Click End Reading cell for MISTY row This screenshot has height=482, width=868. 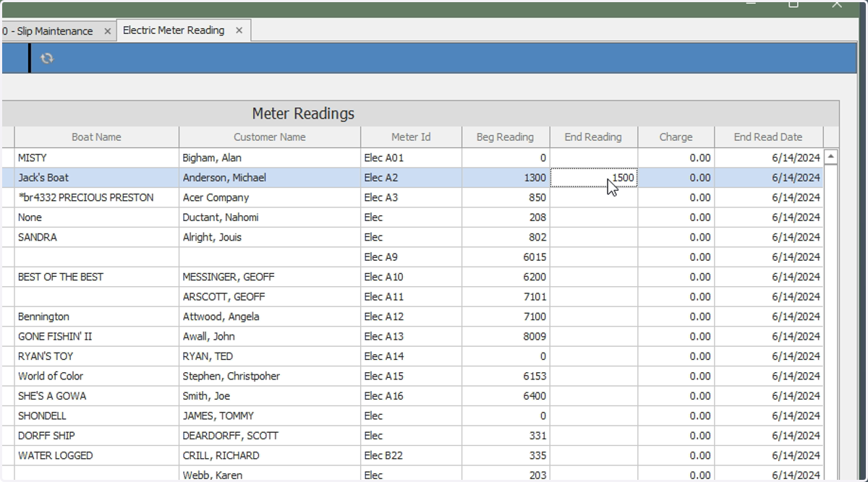point(593,158)
